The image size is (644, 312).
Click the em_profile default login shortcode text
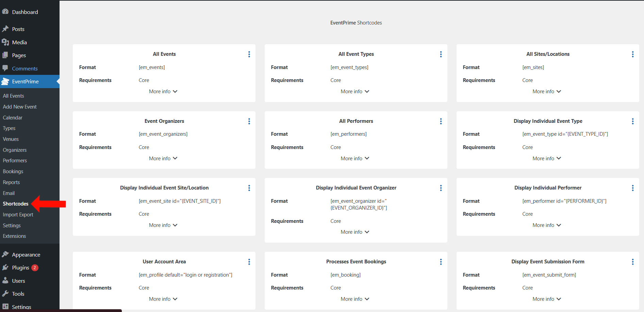185,275
